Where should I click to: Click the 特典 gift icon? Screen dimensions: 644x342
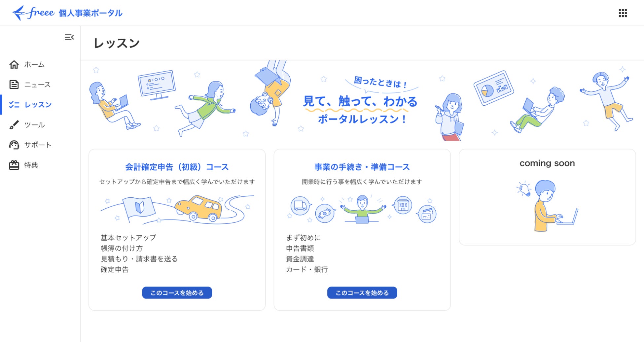[x=14, y=165]
